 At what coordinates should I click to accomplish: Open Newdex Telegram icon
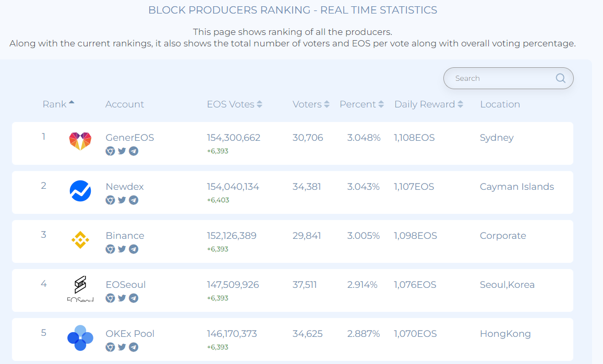(134, 200)
